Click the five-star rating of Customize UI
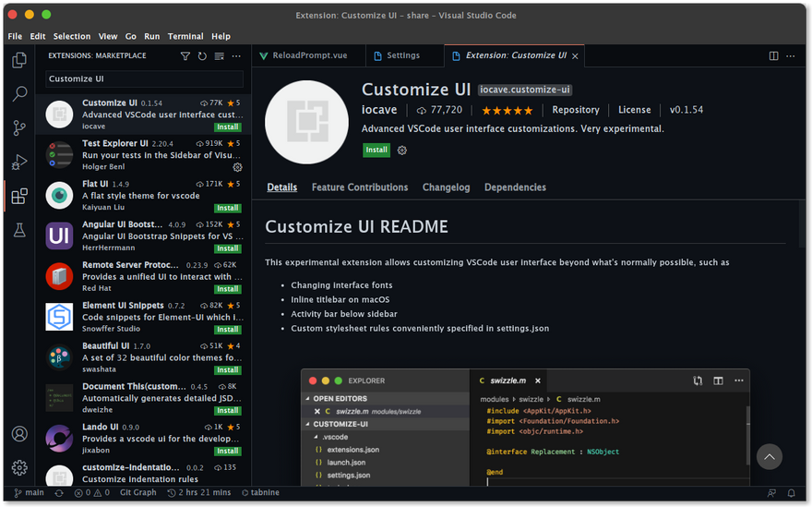This screenshot has width=812, height=507. [x=507, y=110]
